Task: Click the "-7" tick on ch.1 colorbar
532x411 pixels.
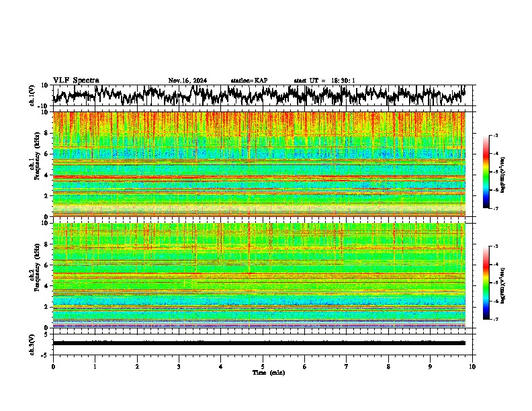Action: coord(495,208)
